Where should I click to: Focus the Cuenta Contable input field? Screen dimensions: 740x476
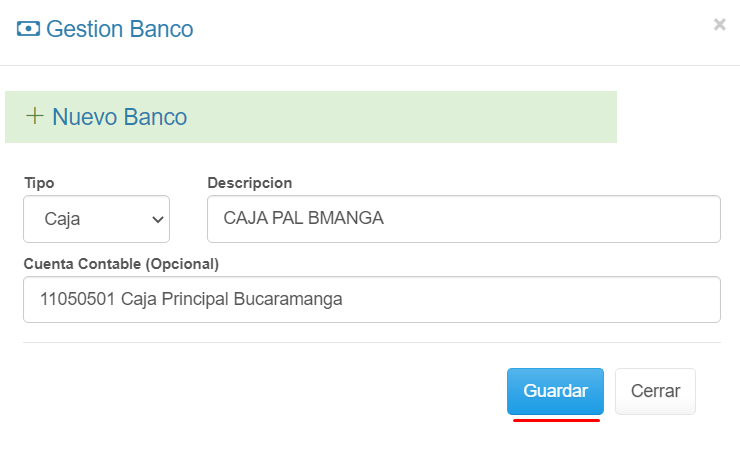pos(371,300)
